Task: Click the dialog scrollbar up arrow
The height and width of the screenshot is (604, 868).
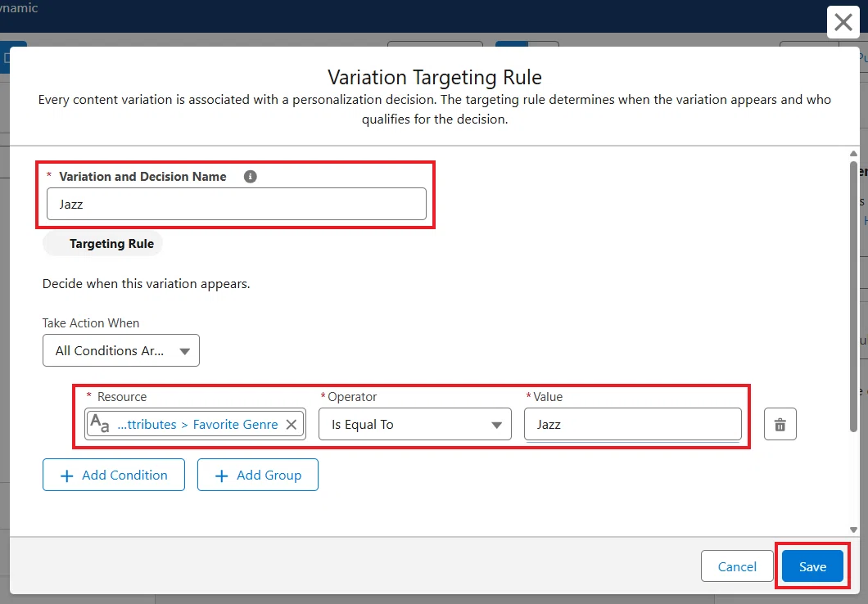Action: click(853, 153)
